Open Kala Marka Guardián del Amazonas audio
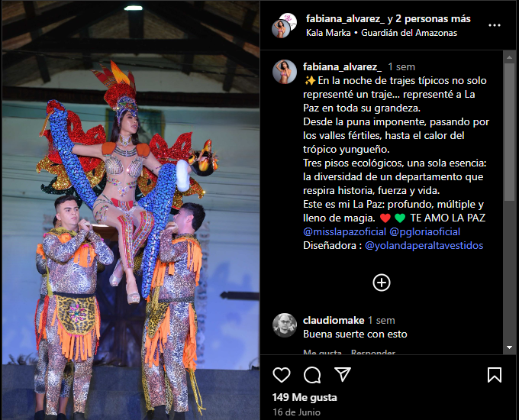519x420 pixels. (x=382, y=33)
